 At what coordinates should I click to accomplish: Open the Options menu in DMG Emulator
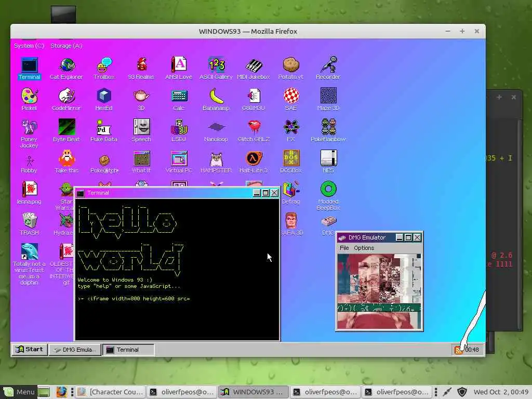pos(364,248)
